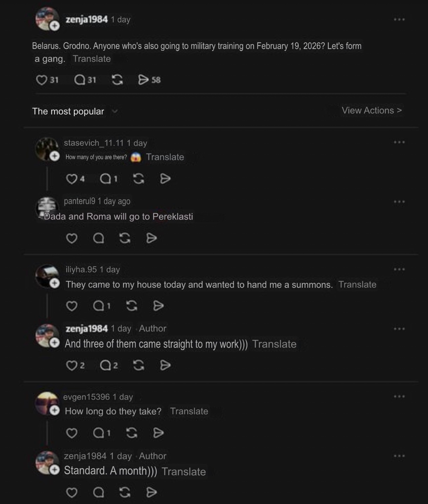Follow stasevich_11.11 using the plus badge

55,156
